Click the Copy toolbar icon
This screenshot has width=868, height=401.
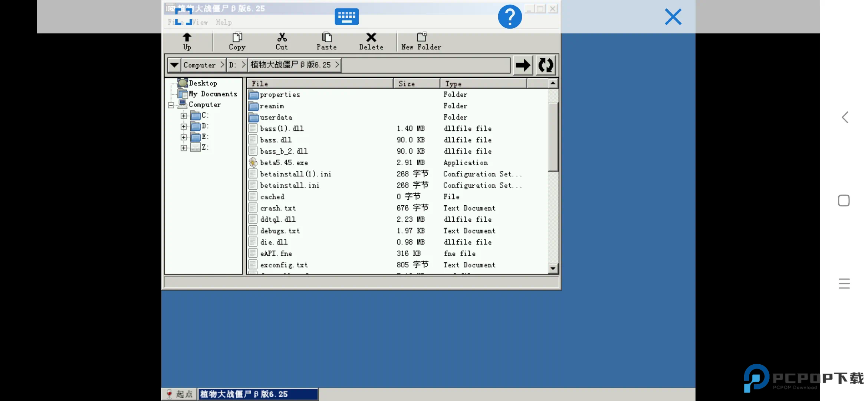237,38
